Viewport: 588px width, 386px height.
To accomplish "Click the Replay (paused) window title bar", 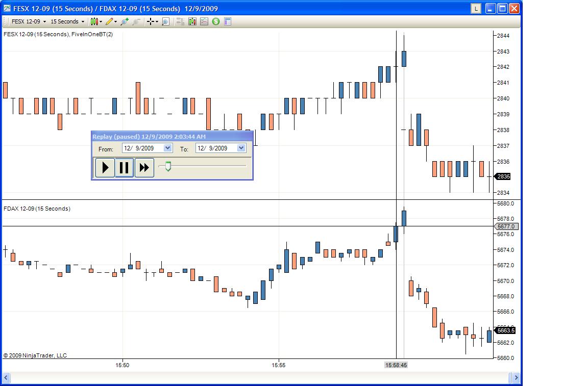I will click(x=172, y=137).
